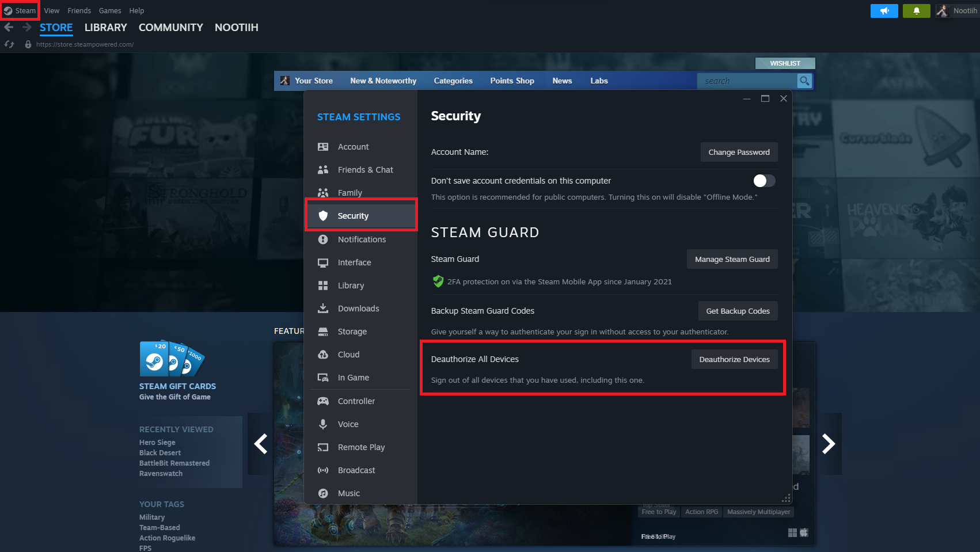The width and height of the screenshot is (980, 552).
Task: Expand Categories store menu
Action: (x=453, y=81)
